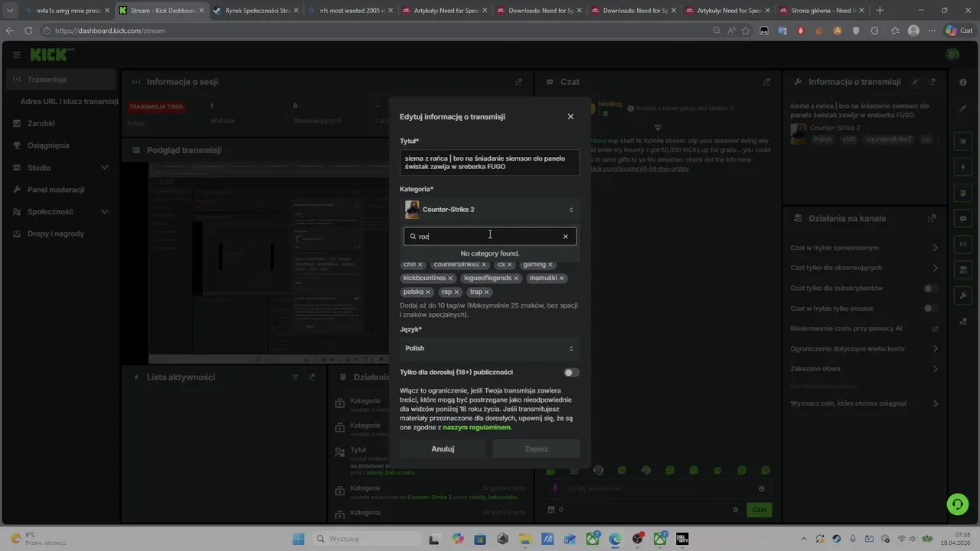Pop out the Czat panel
The image size is (980, 551).
tap(766, 82)
